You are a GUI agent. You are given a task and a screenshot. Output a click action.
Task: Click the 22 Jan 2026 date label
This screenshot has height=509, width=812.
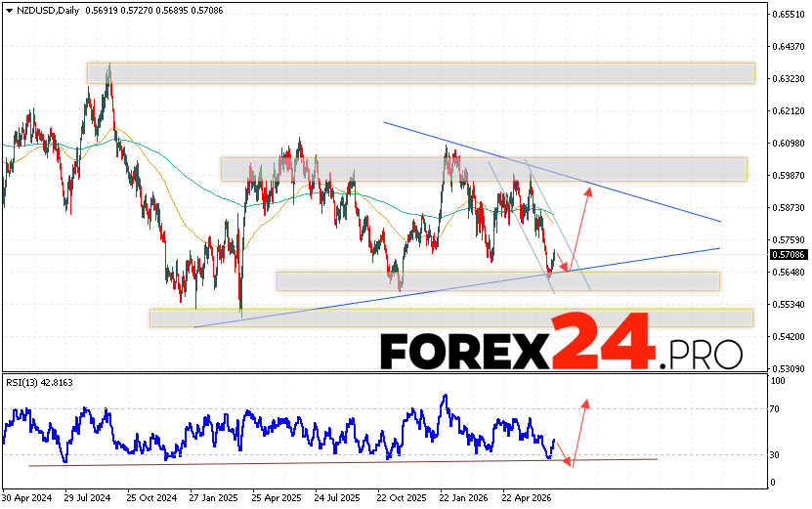click(463, 497)
